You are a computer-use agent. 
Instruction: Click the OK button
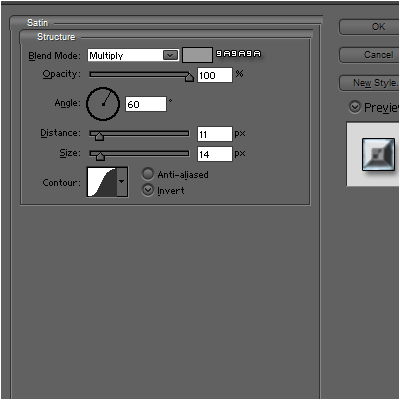point(369,27)
